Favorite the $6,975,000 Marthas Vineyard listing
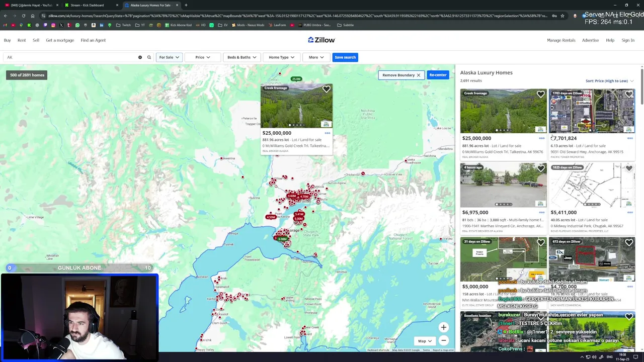Screen dimensions: 644x362 click(540, 168)
